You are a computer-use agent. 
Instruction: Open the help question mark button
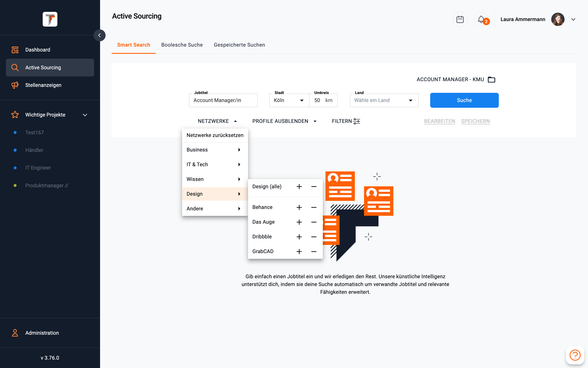pyautogui.click(x=575, y=355)
